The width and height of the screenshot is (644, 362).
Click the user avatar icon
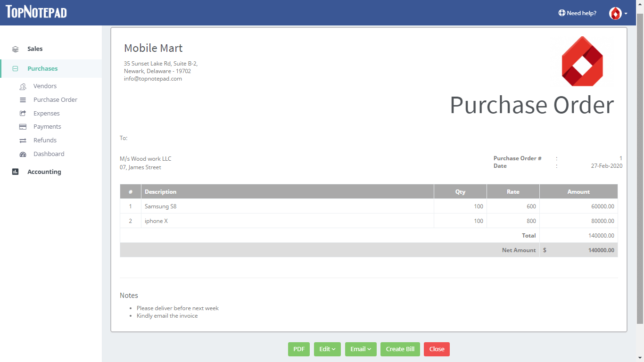615,13
